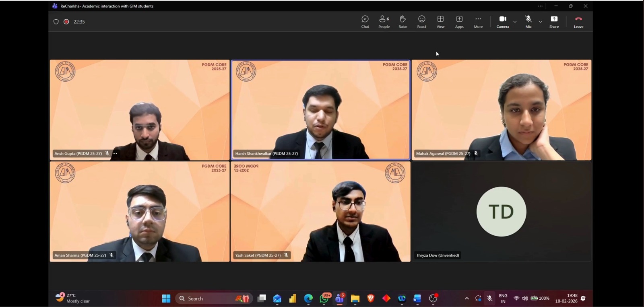Open the Windows Start menu
Screen dimensions: 644x307
[166, 299]
